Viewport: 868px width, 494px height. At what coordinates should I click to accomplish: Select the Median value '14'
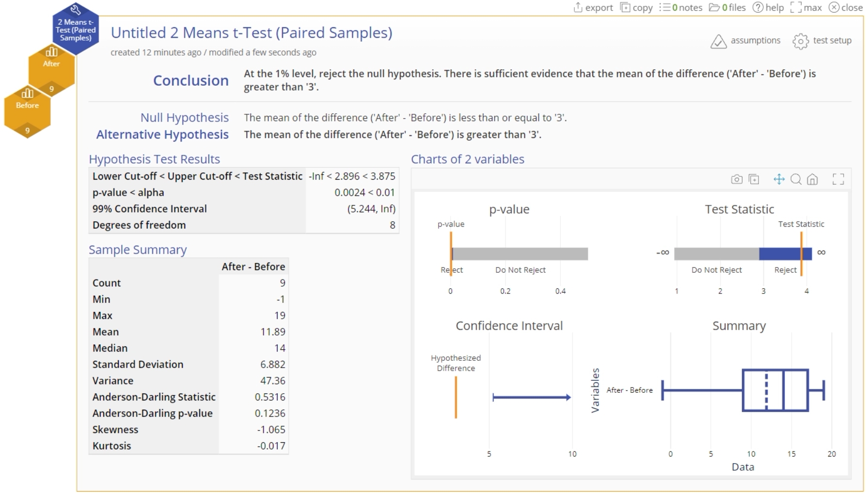[x=280, y=348]
